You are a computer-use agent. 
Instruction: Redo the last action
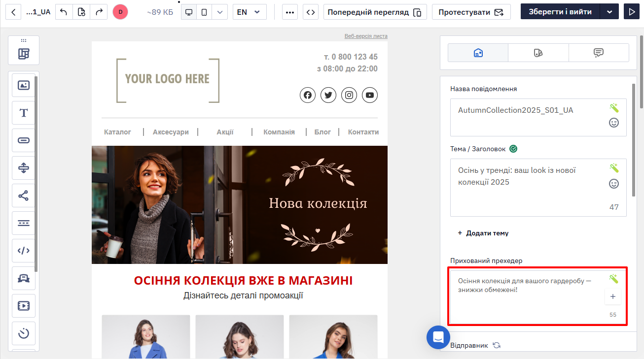pyautogui.click(x=99, y=12)
